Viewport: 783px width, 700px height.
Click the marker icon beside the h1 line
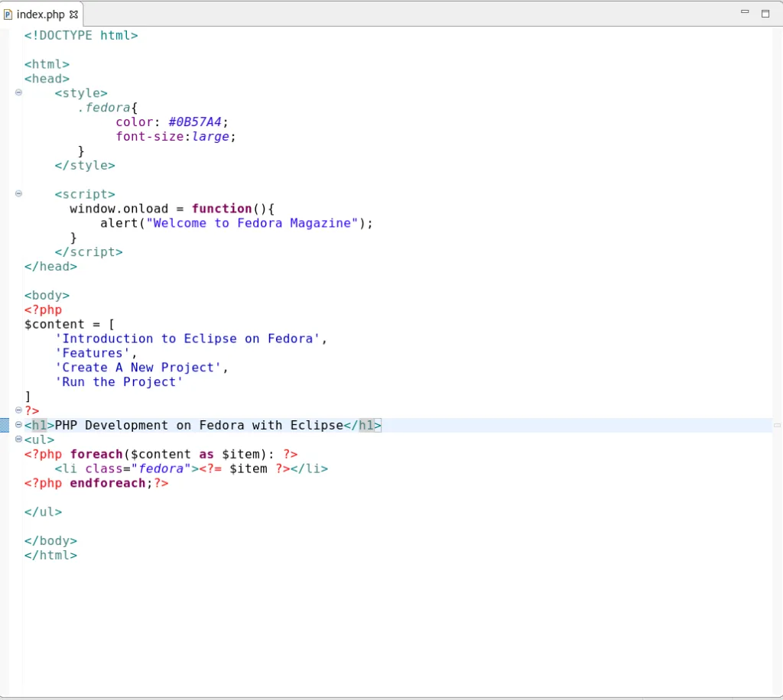pyautogui.click(x=5, y=425)
